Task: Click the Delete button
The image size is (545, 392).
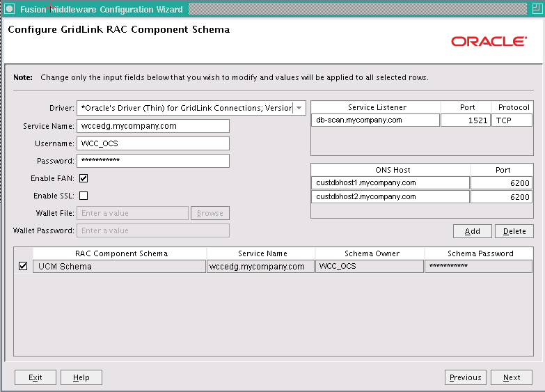Action: pos(514,231)
